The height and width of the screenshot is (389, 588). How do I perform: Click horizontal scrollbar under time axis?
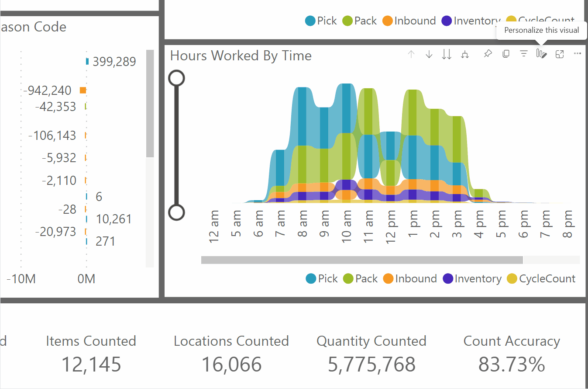(x=361, y=260)
